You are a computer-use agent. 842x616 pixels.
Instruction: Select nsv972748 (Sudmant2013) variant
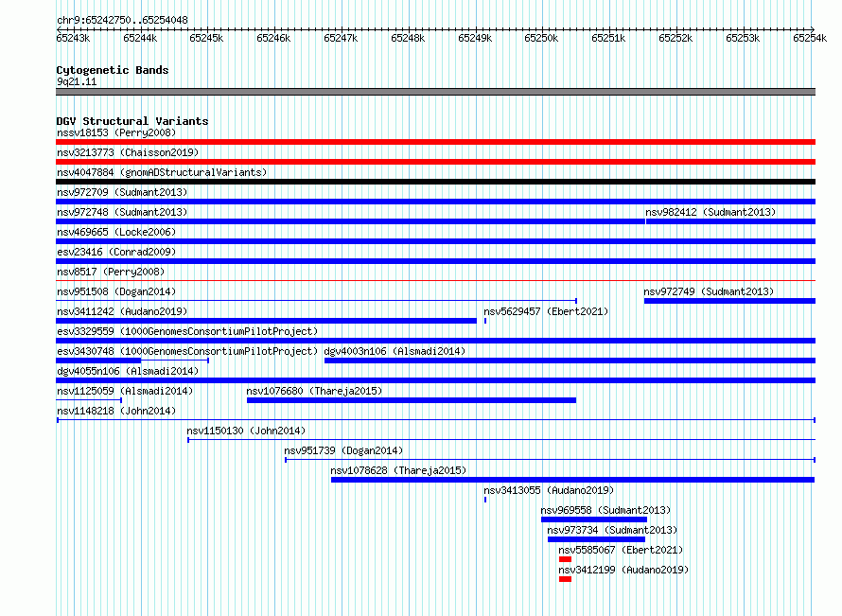(122, 212)
